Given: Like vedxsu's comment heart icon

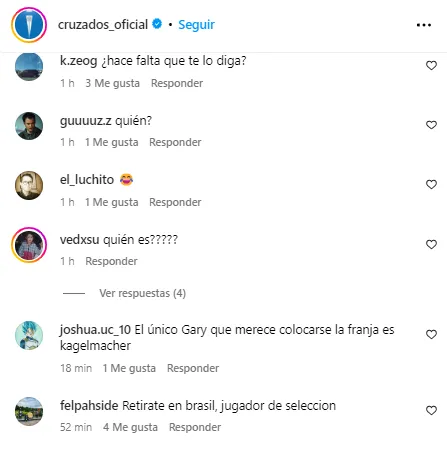Looking at the screenshot, I should (431, 244).
